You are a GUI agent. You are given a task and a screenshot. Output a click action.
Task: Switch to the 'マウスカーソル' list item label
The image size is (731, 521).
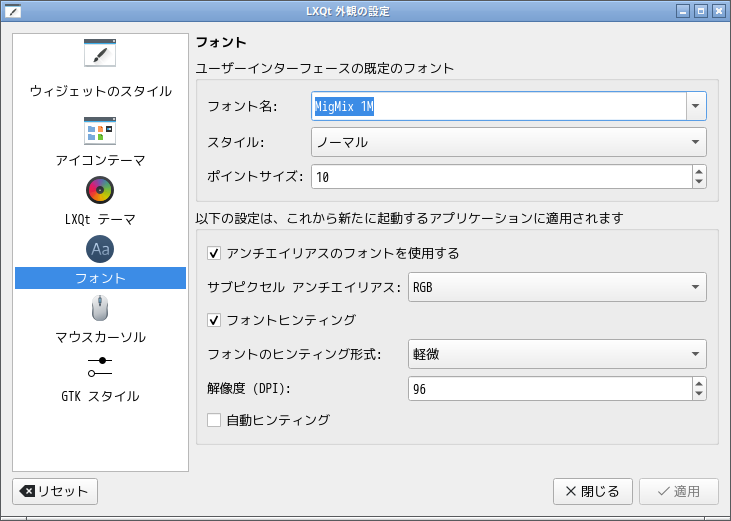100,336
